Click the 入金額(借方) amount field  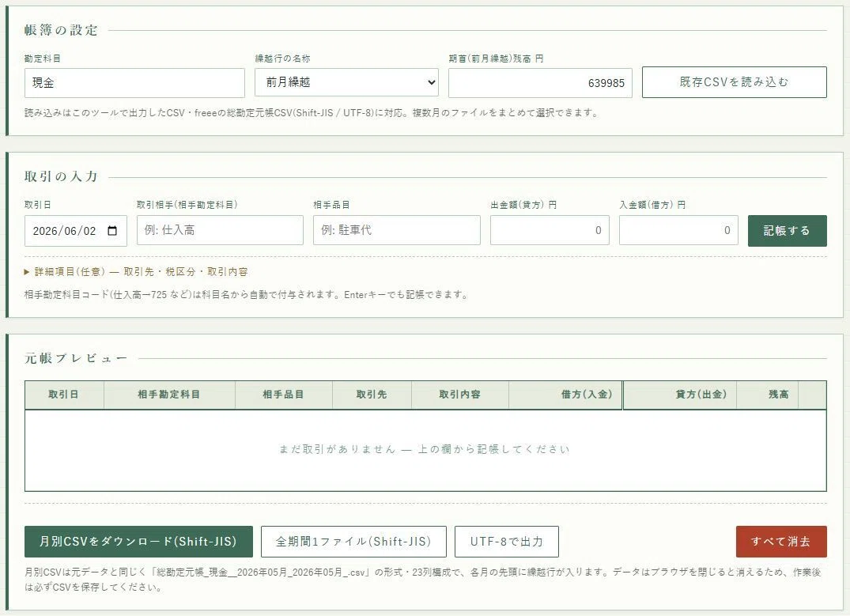coord(678,230)
